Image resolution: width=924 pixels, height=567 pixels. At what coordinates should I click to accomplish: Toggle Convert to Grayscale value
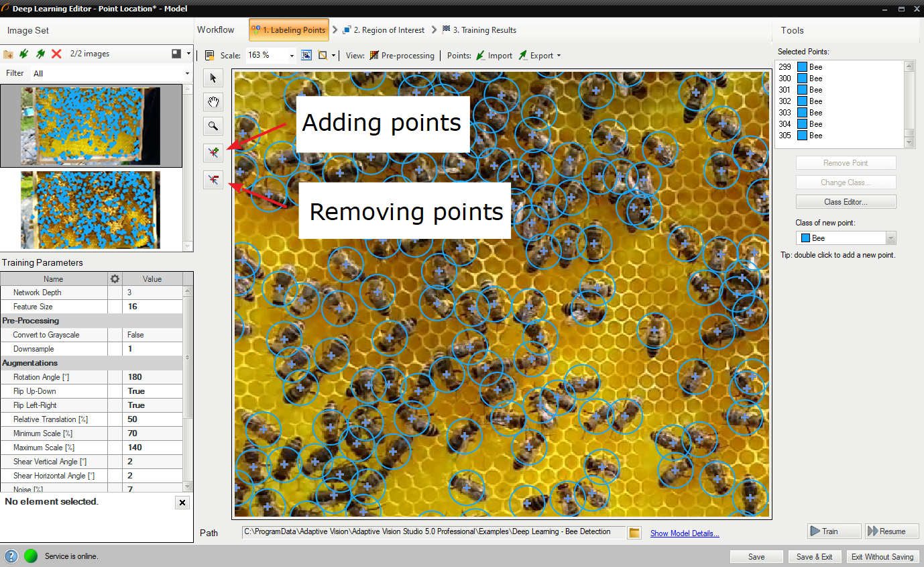152,335
